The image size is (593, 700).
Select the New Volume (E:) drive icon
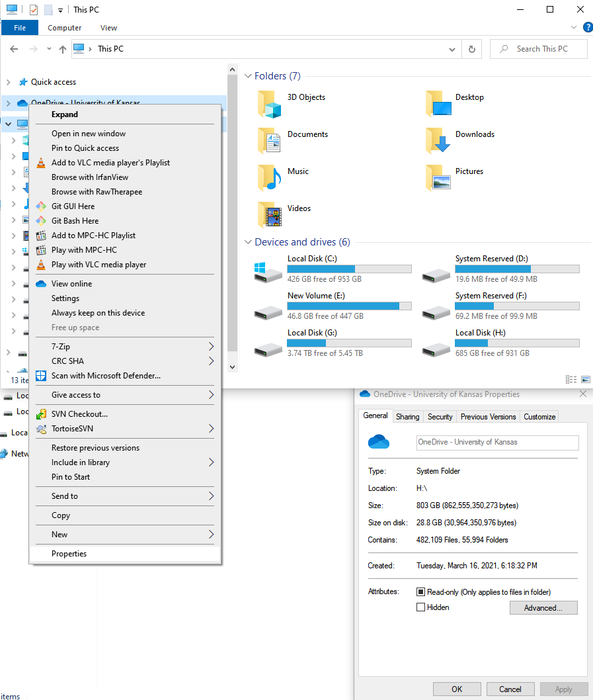268,312
